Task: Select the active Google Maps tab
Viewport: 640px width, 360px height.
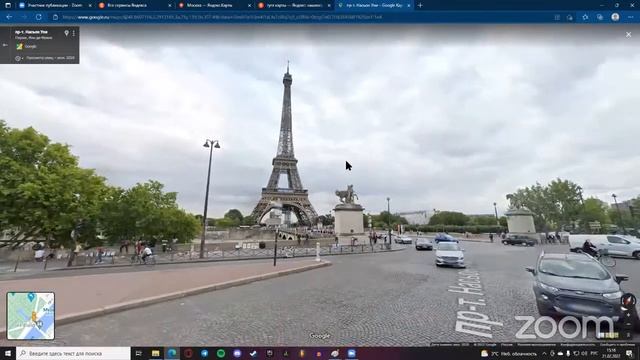Action: tap(373, 5)
